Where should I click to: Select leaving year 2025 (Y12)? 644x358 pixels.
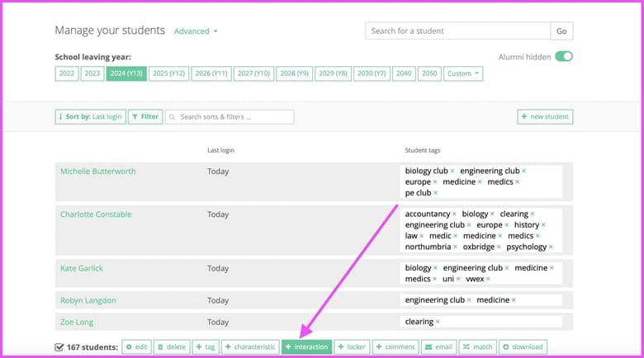point(168,73)
